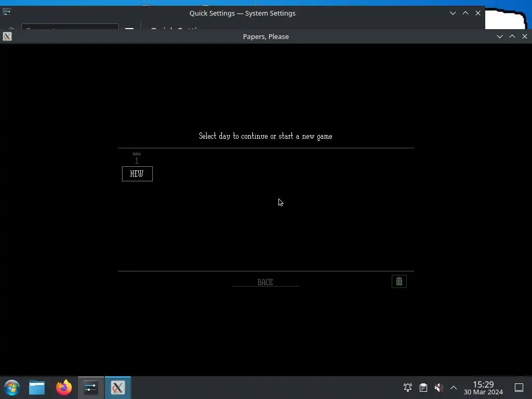Image resolution: width=532 pixels, height=399 pixels.
Task: Open the Papers, Please window menu icon
Action: coord(7,36)
